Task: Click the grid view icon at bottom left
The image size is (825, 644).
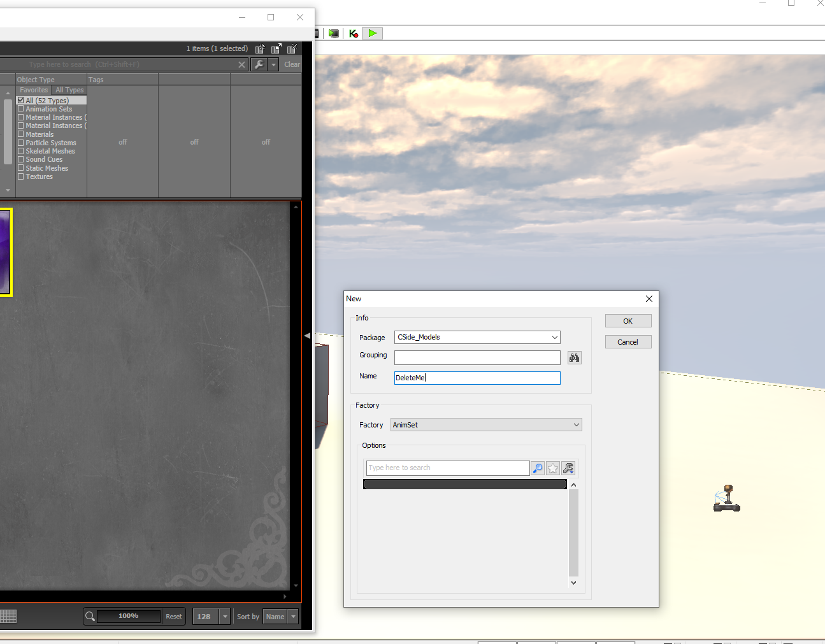Action: pyautogui.click(x=8, y=616)
